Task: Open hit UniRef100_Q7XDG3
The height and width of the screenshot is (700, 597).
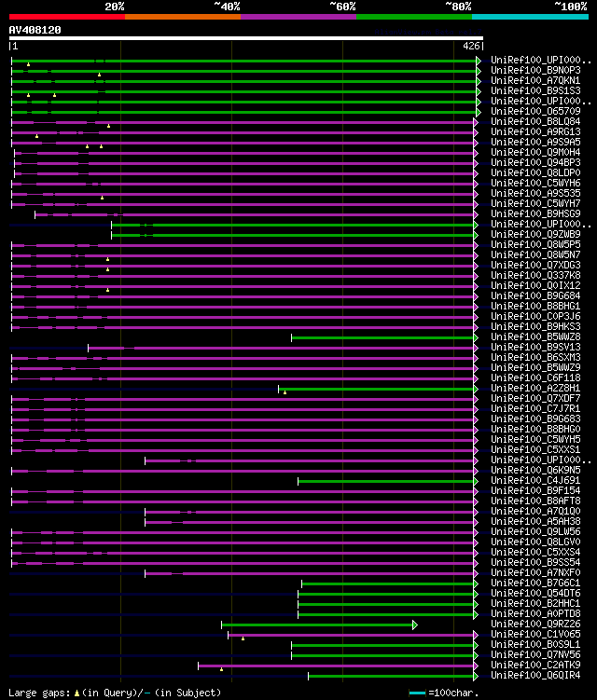Action: click(x=535, y=266)
